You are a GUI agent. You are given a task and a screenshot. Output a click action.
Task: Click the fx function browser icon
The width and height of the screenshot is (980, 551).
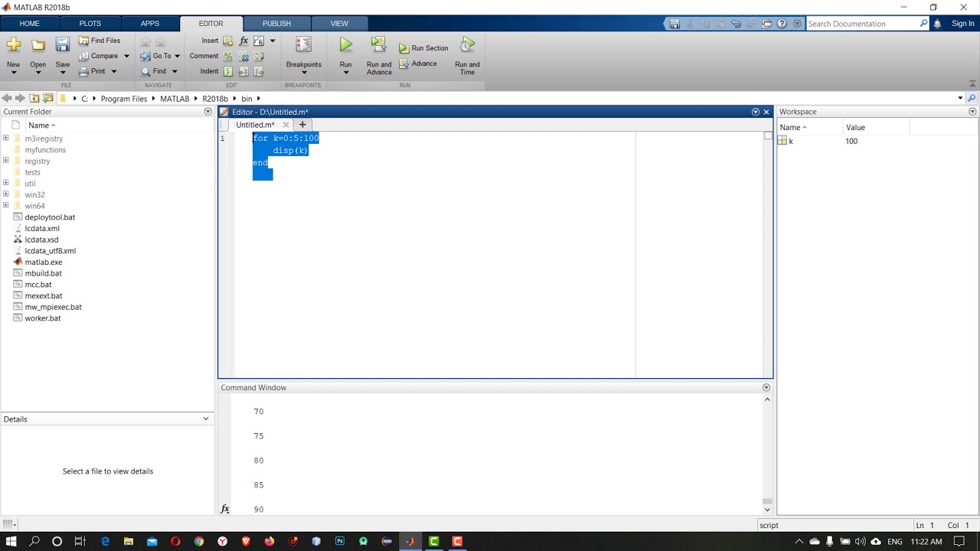(x=225, y=509)
